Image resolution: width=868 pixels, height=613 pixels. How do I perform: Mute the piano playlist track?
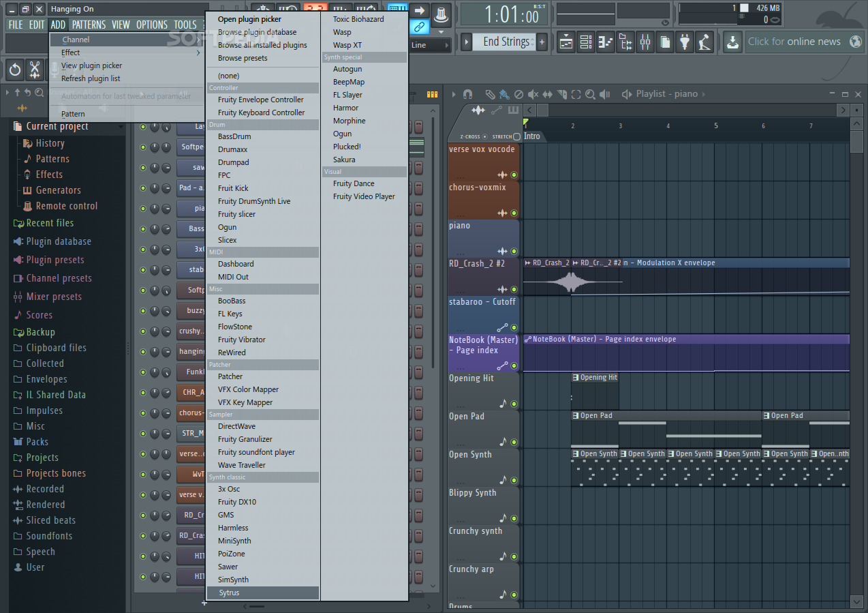(x=514, y=252)
